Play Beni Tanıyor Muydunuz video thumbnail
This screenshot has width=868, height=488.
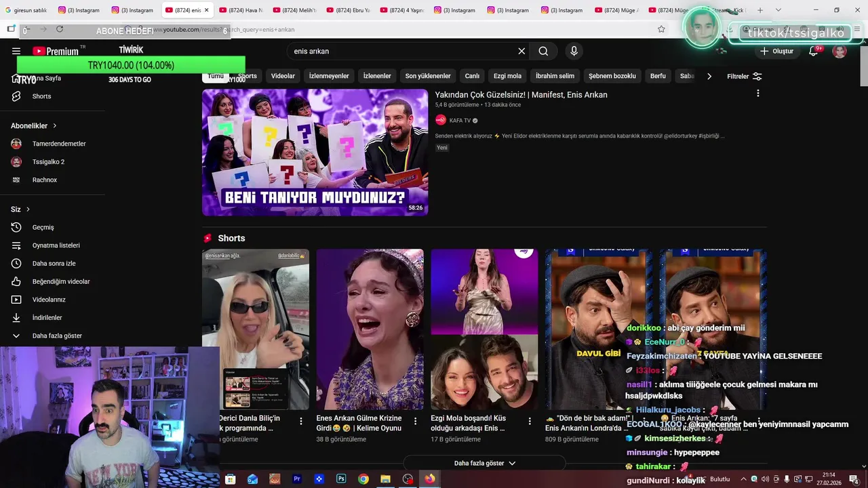tap(315, 152)
